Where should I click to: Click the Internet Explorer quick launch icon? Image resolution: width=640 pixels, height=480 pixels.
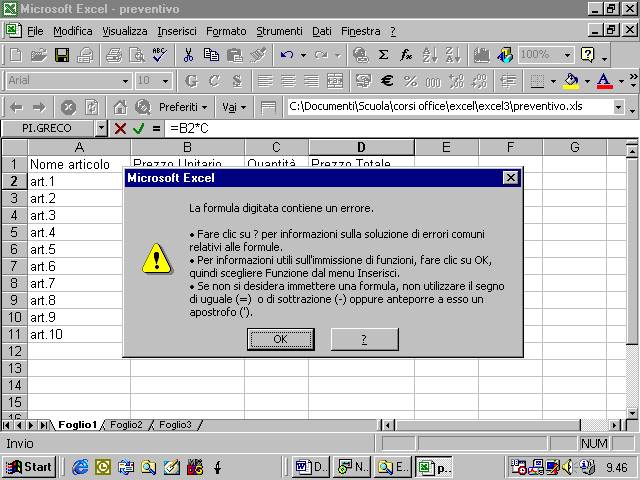[80, 467]
